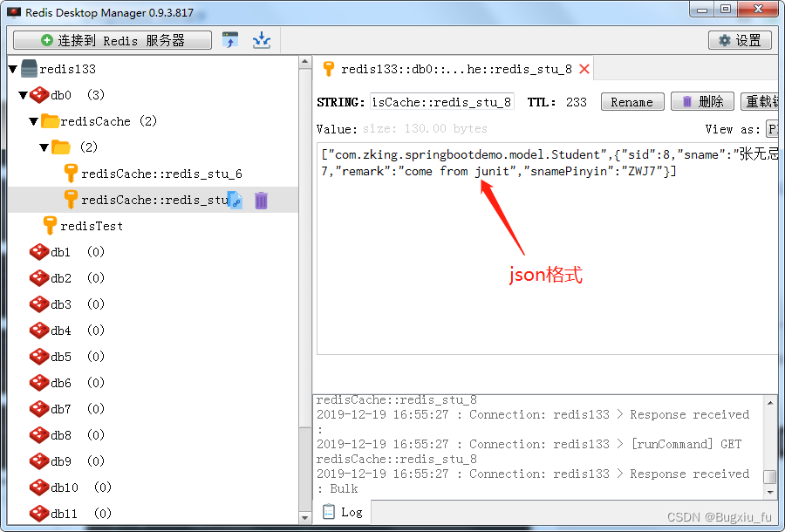Image resolution: width=785 pixels, height=532 pixels.
Task: Click the db1 database icon
Action: [x=39, y=252]
